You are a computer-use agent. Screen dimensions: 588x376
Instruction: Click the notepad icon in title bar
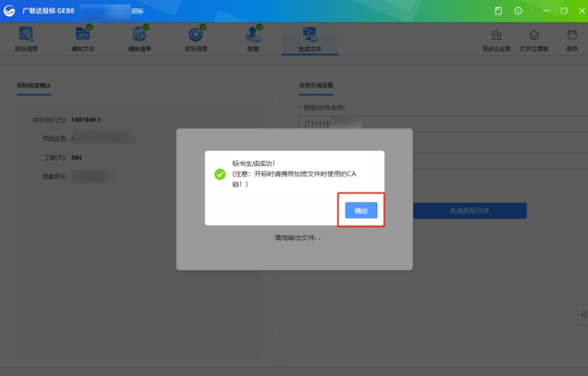coord(499,11)
